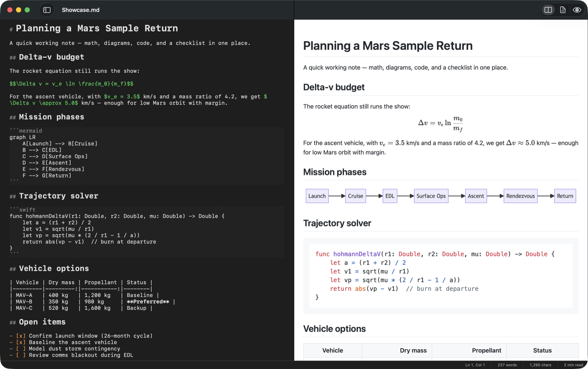Toggle the checked 'Confirm launch window' item
Image resolution: width=588 pixels, height=369 pixels.
click(21, 336)
